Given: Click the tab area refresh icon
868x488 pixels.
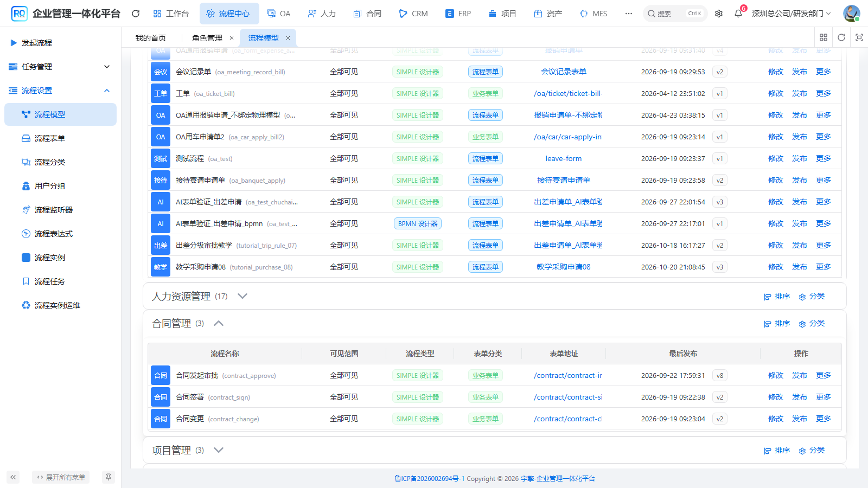Looking at the screenshot, I should pyautogui.click(x=841, y=37).
